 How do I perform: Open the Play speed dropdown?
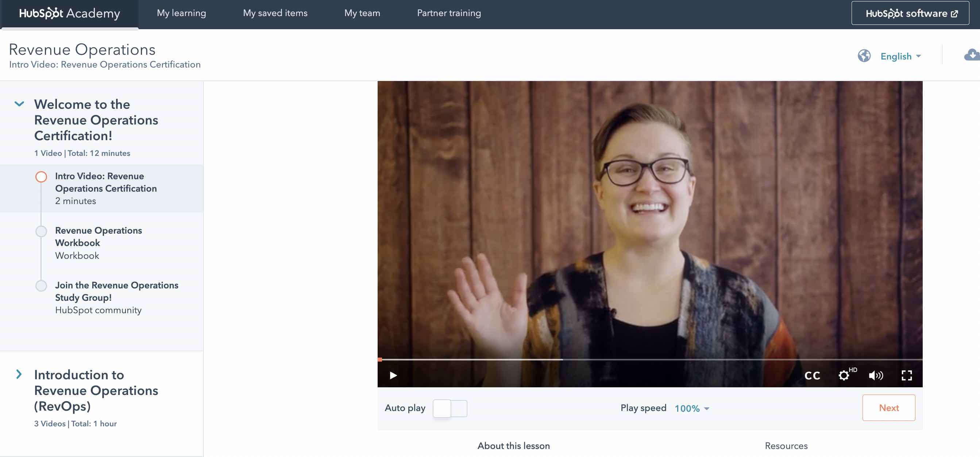691,408
